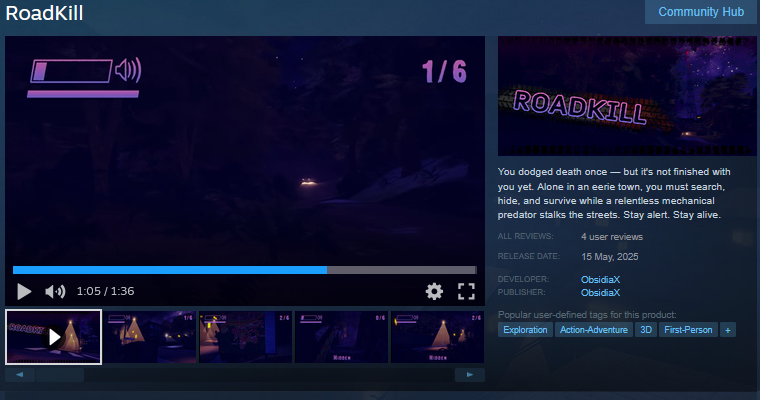Expand more tags with plus button
The width and height of the screenshot is (760, 400).
(728, 330)
